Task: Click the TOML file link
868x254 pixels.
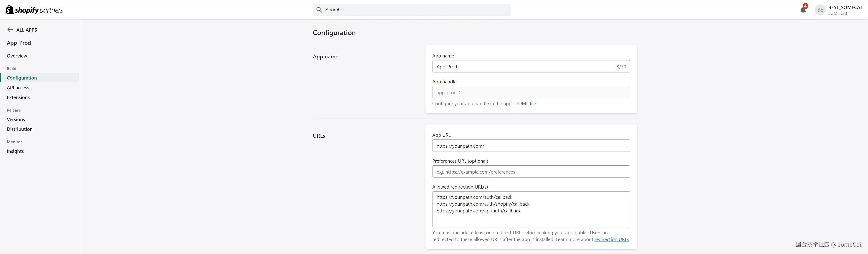Action: tap(526, 104)
